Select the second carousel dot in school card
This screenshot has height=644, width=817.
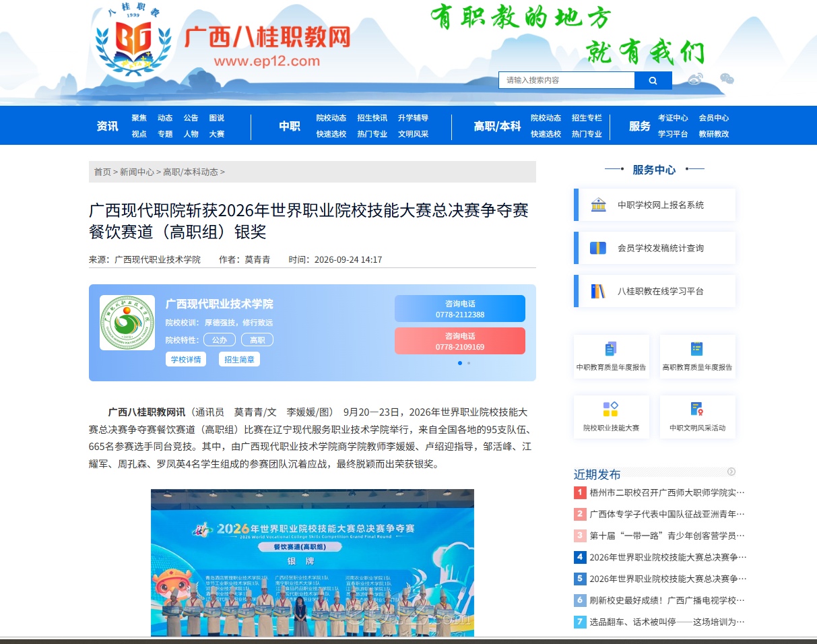(469, 363)
